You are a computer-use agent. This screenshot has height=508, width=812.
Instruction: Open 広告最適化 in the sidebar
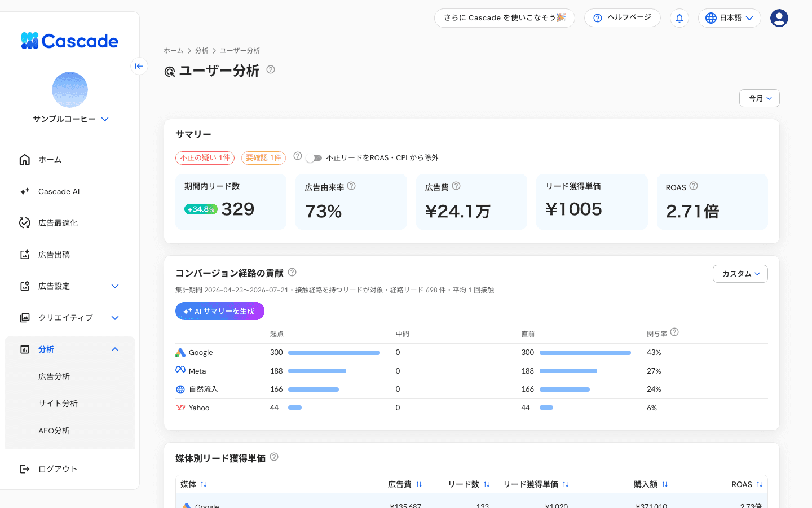pyautogui.click(x=70, y=223)
